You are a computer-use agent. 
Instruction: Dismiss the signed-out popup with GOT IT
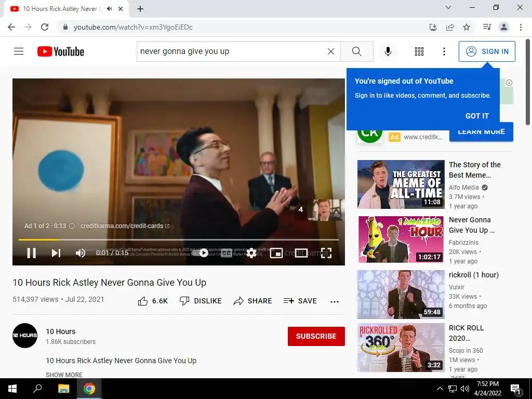477,116
